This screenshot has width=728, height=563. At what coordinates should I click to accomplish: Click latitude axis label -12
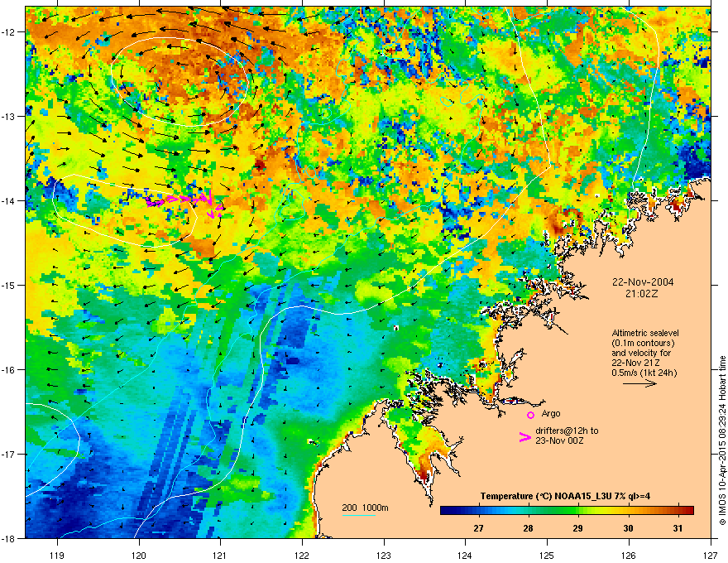click(8, 32)
